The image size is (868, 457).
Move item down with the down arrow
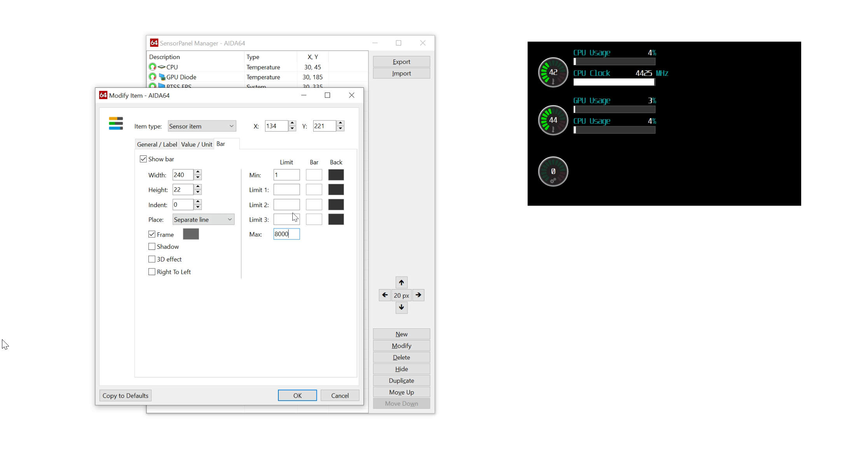(402, 307)
